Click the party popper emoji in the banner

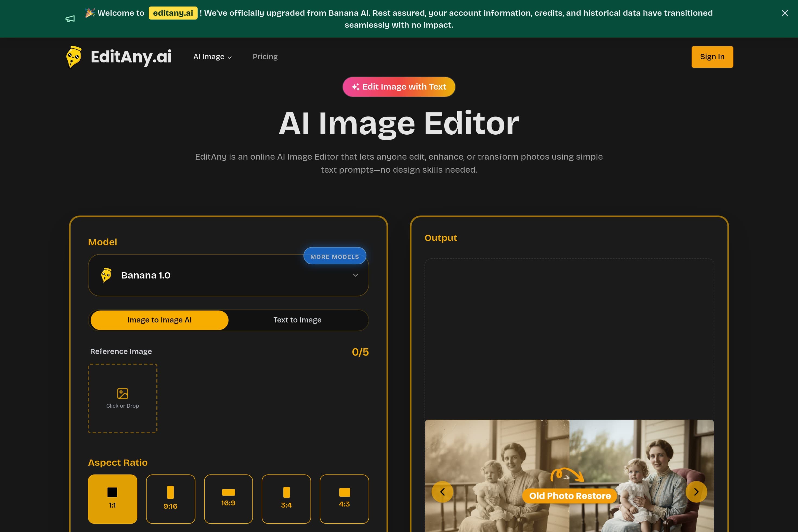(90, 13)
